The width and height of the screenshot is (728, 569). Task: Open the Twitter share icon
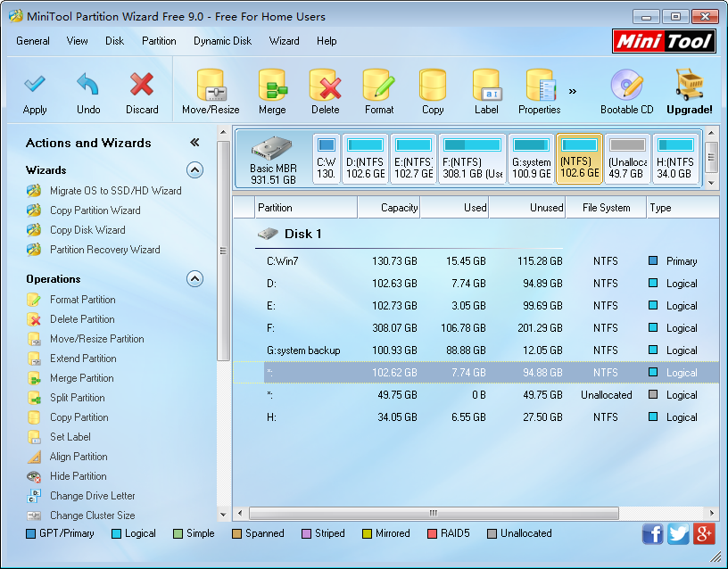(x=678, y=533)
